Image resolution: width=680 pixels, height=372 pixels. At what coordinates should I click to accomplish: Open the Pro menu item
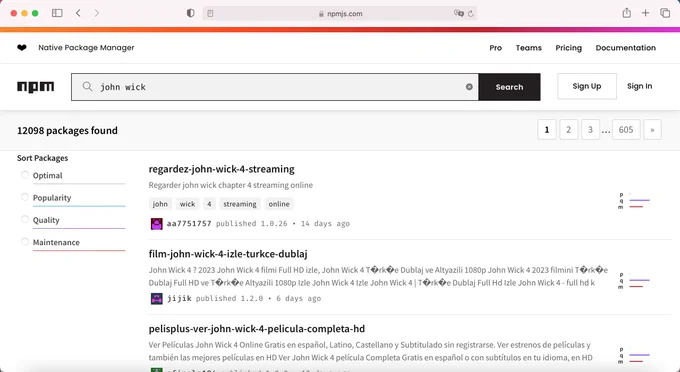[495, 48]
